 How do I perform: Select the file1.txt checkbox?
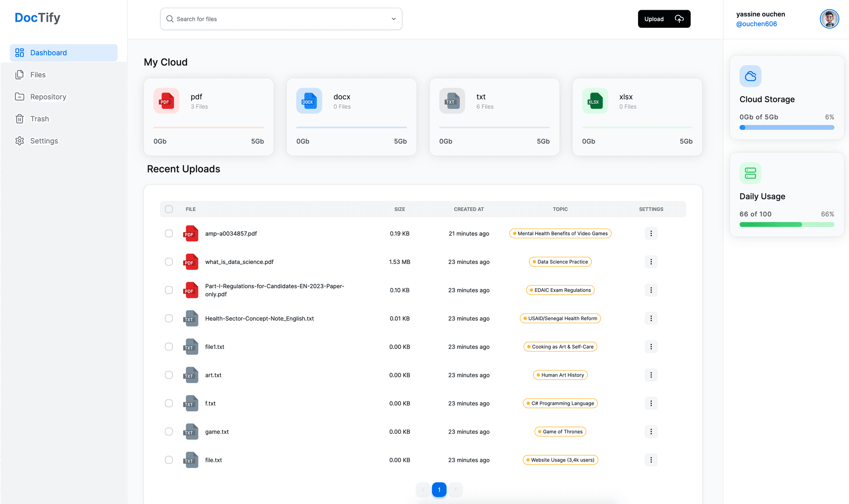pos(169,347)
